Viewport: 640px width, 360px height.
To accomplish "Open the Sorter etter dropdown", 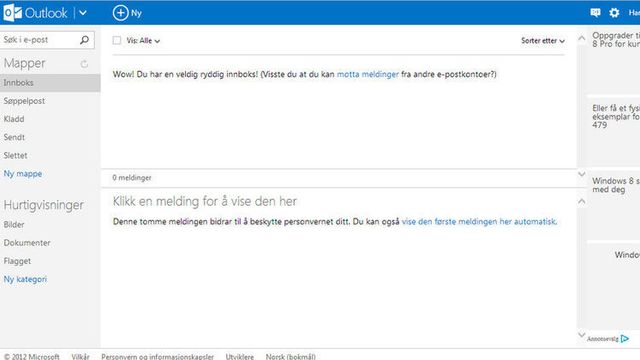I will point(543,40).
